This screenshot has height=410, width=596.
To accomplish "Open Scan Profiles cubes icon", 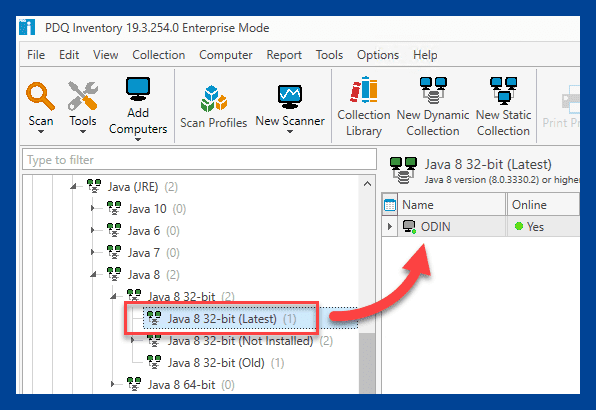I will click(x=214, y=99).
